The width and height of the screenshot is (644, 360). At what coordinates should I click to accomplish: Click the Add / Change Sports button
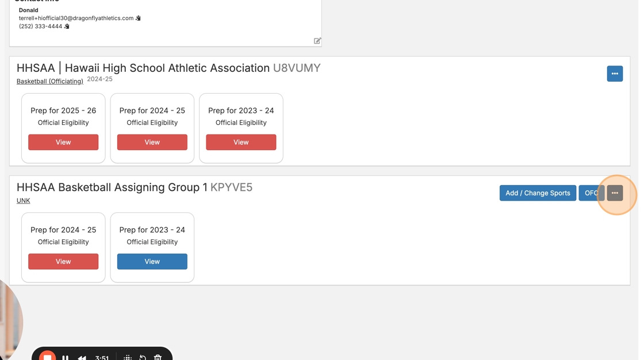click(538, 193)
